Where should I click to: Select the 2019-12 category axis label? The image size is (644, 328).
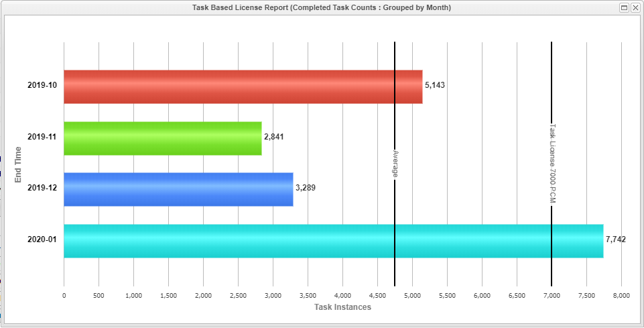click(x=42, y=188)
